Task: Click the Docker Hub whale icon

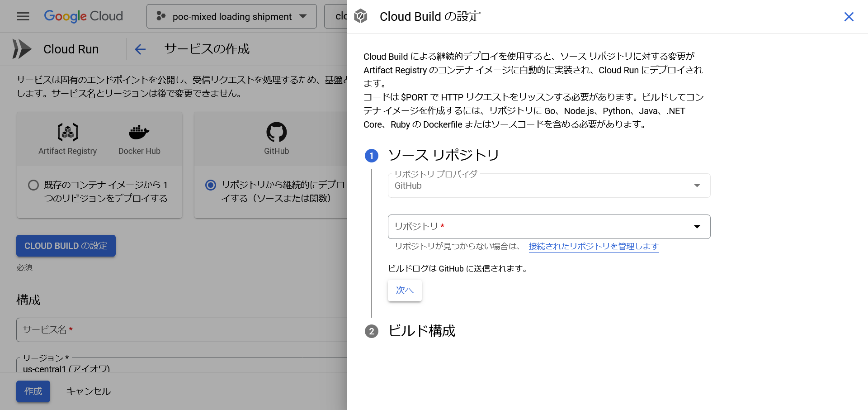Action: 139,132
